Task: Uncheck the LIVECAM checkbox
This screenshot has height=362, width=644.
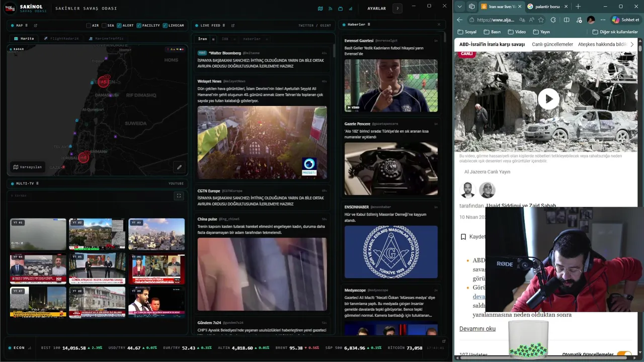Action: pyautogui.click(x=166, y=25)
